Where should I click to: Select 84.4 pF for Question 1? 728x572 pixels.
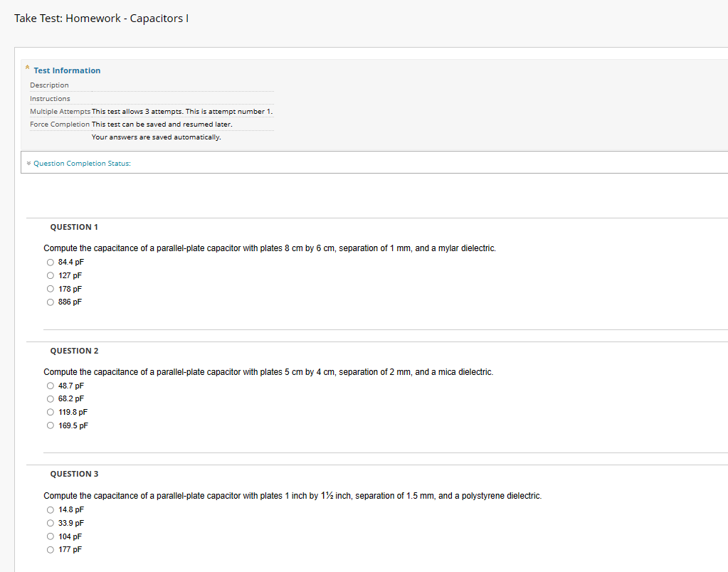(x=50, y=263)
